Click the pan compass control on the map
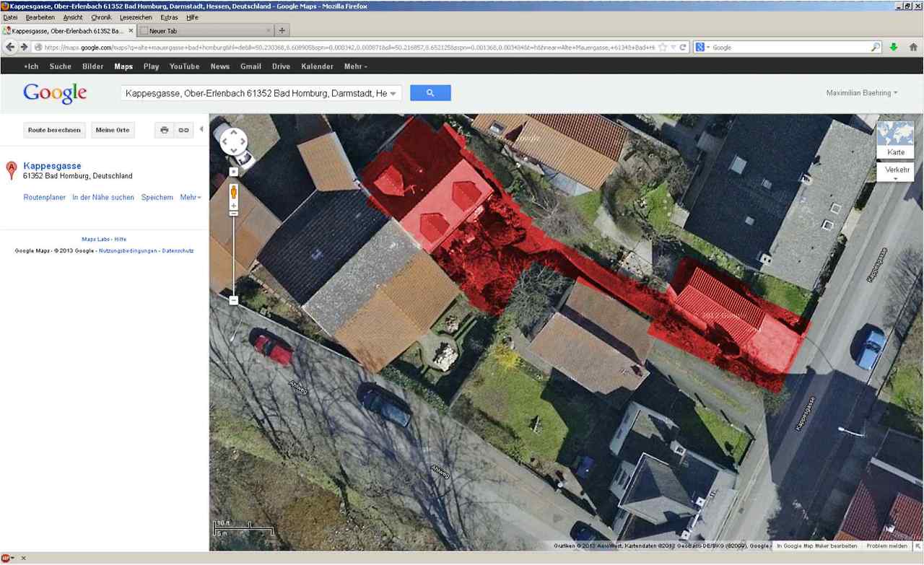924x565 pixels. point(234,141)
